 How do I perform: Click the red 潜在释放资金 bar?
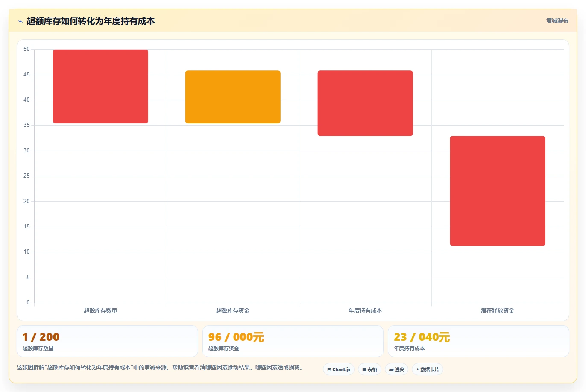coord(498,191)
